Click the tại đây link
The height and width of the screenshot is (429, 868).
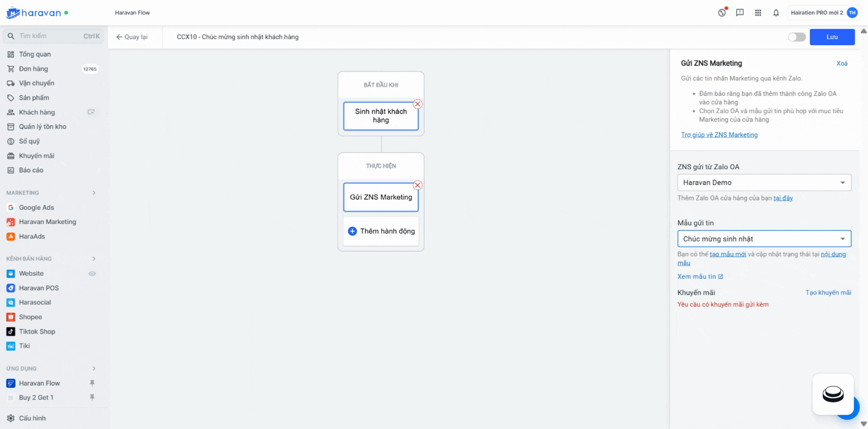pos(783,198)
